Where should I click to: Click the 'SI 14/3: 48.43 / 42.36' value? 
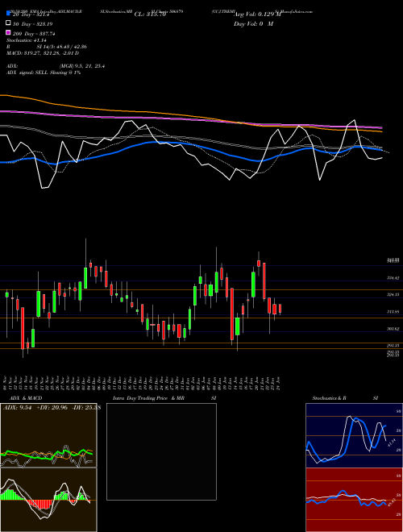coord(61,47)
